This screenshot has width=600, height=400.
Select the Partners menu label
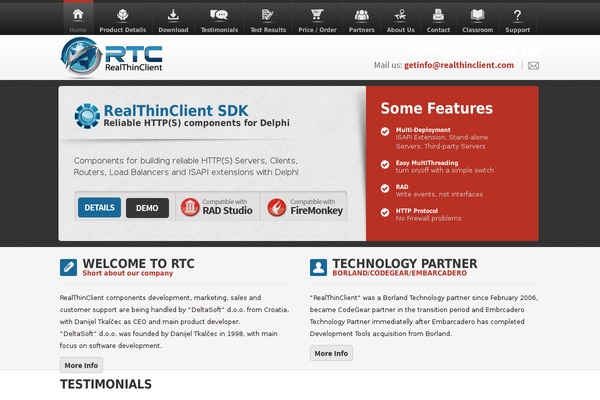coord(362,30)
